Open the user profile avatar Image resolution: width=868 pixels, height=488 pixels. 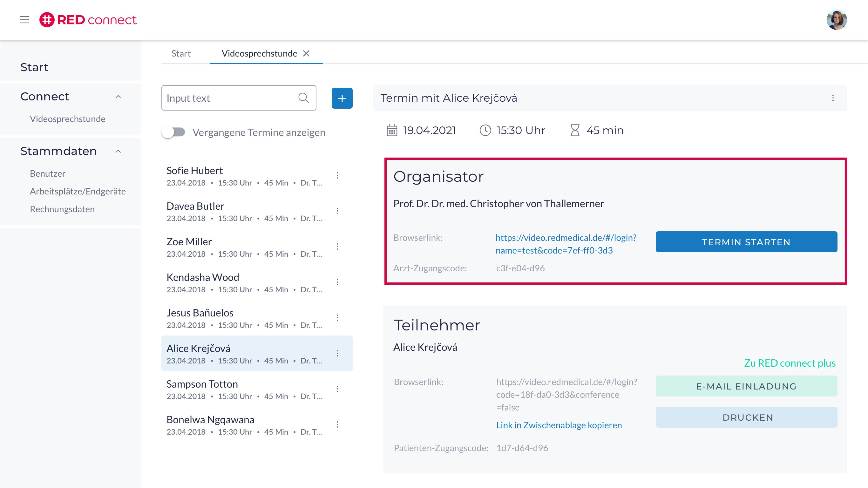[836, 20]
